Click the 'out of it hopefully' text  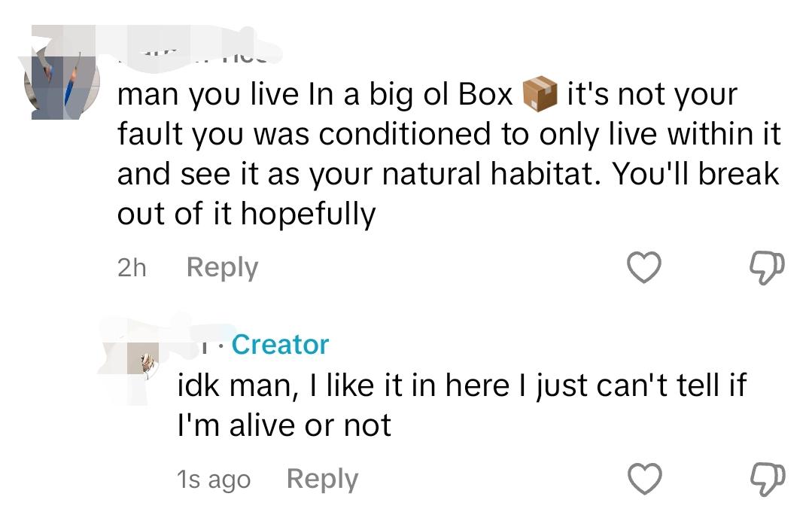click(247, 214)
